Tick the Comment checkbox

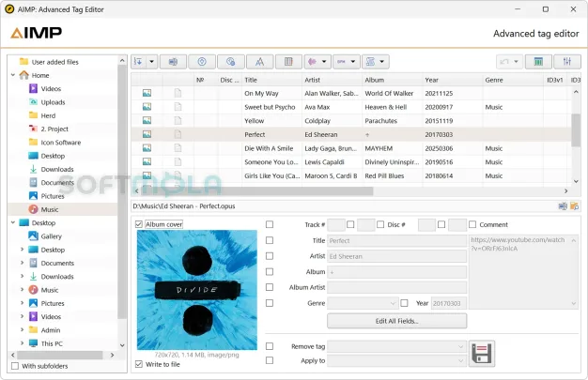[472, 224]
